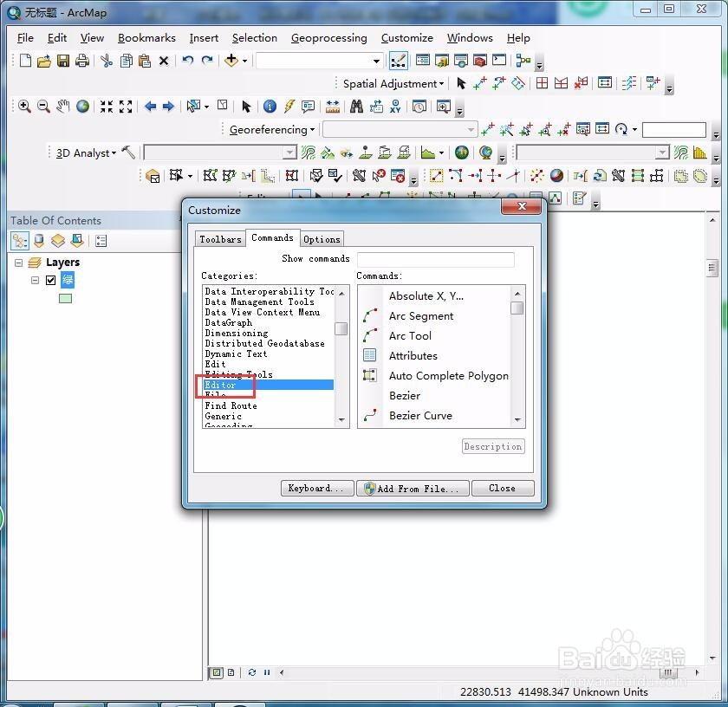This screenshot has height=707, width=728.
Task: Select the Dimensioning category
Action: pyautogui.click(x=237, y=333)
